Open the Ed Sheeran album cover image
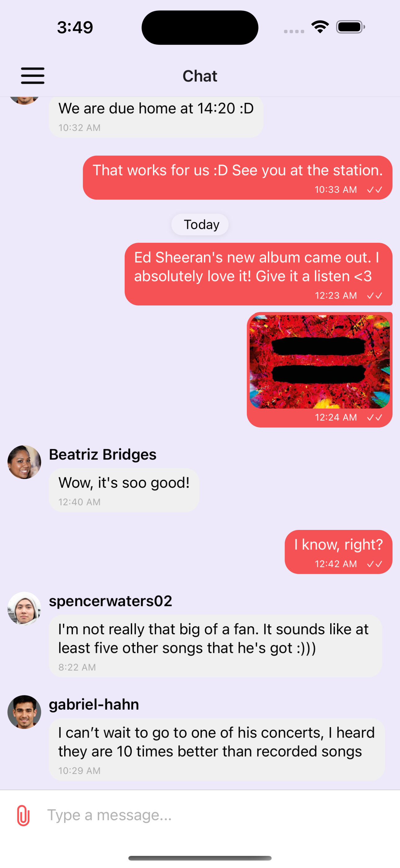 pos(319,362)
